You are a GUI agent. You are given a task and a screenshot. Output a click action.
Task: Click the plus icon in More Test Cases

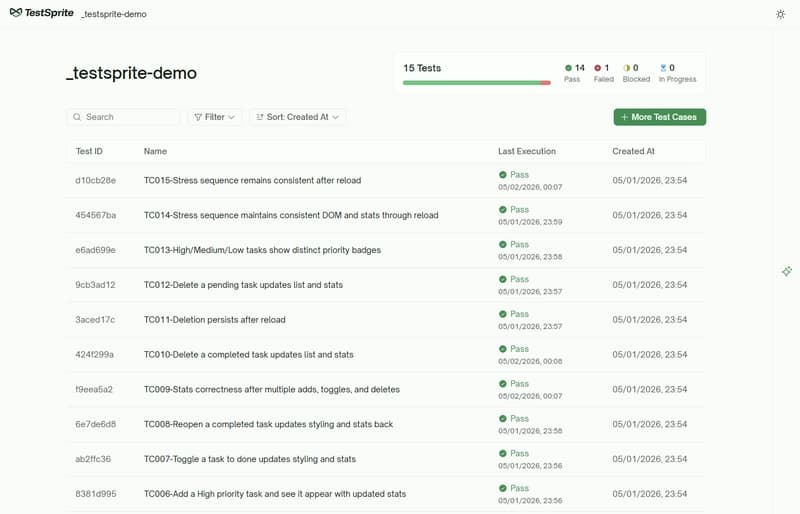pyautogui.click(x=624, y=117)
